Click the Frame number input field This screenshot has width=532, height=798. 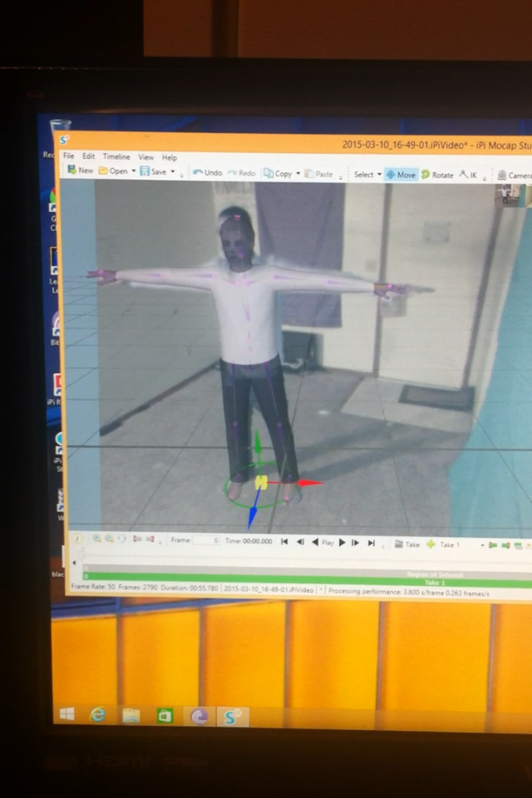pos(205,540)
